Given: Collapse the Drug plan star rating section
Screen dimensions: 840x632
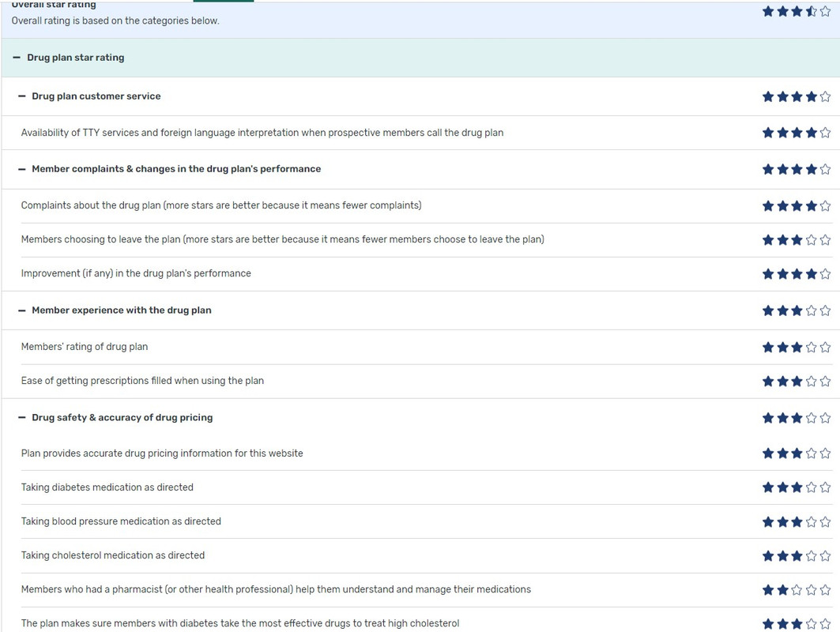Looking at the screenshot, I should (17, 58).
